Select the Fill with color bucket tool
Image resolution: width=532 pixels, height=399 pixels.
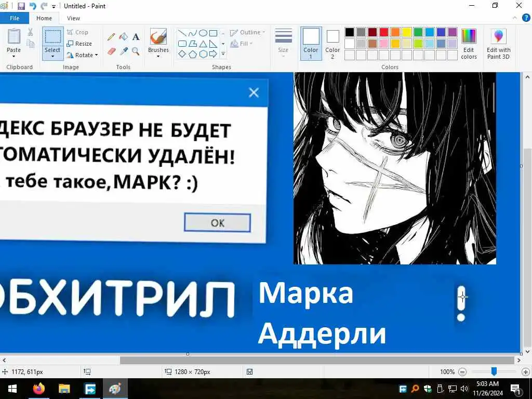coord(124,36)
